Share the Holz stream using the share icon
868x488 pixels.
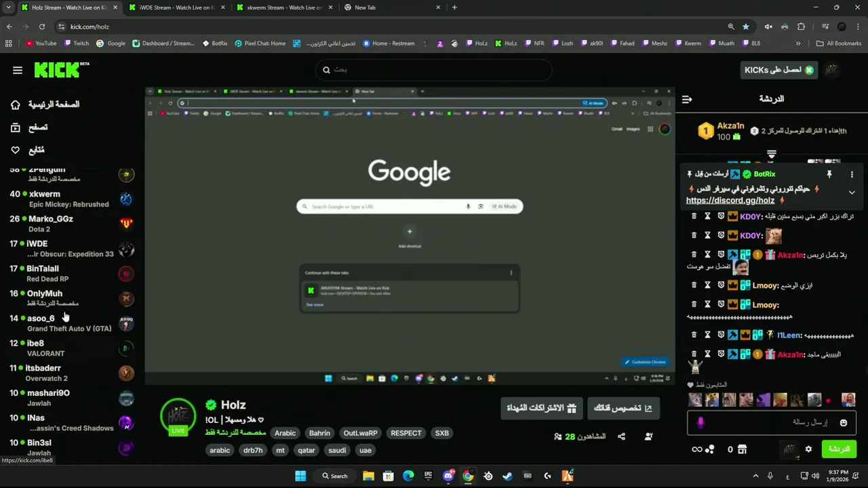(x=621, y=436)
